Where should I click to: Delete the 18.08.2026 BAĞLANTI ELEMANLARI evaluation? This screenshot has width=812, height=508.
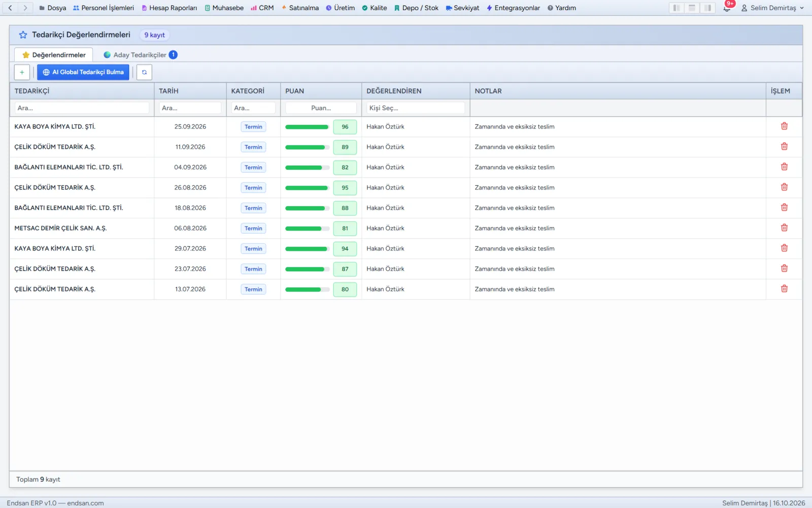pos(784,207)
